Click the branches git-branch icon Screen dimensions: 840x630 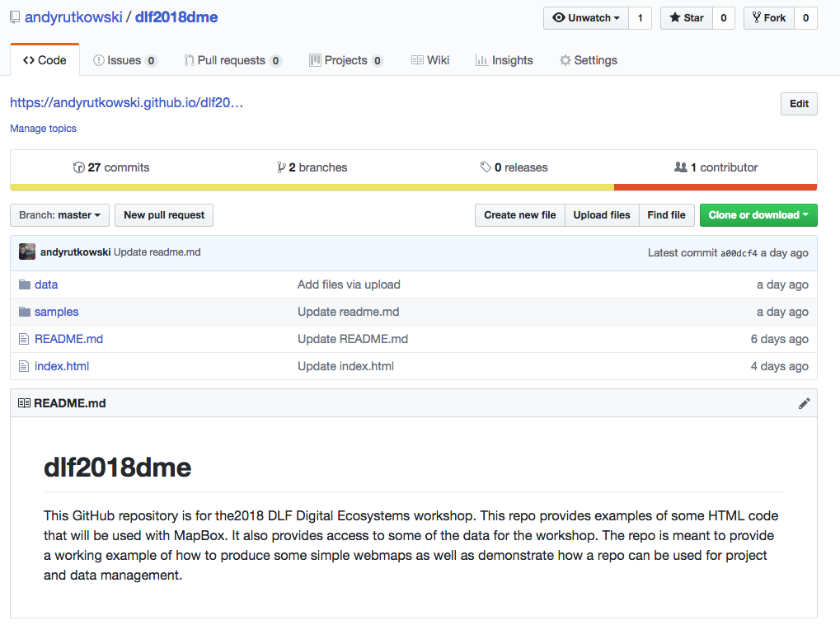(x=281, y=167)
